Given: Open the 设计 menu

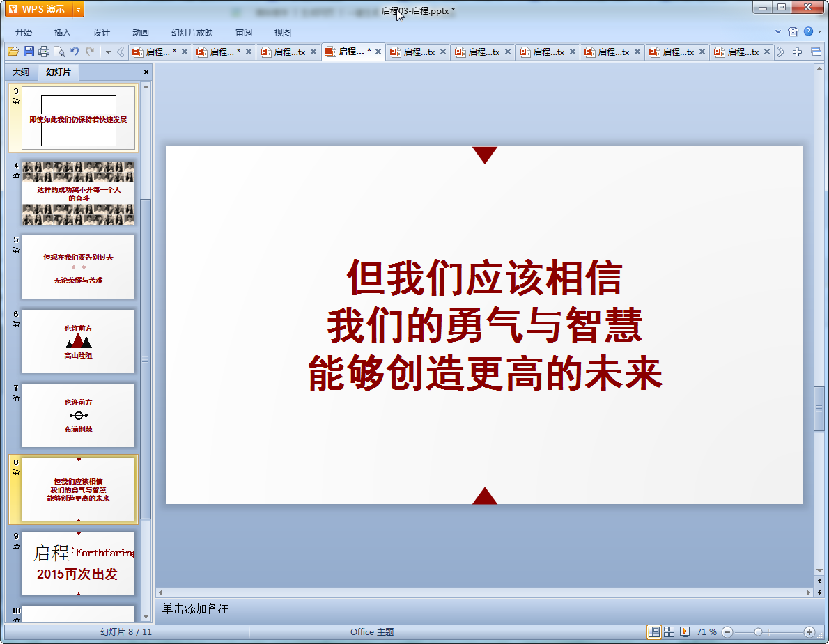Looking at the screenshot, I should click(102, 32).
